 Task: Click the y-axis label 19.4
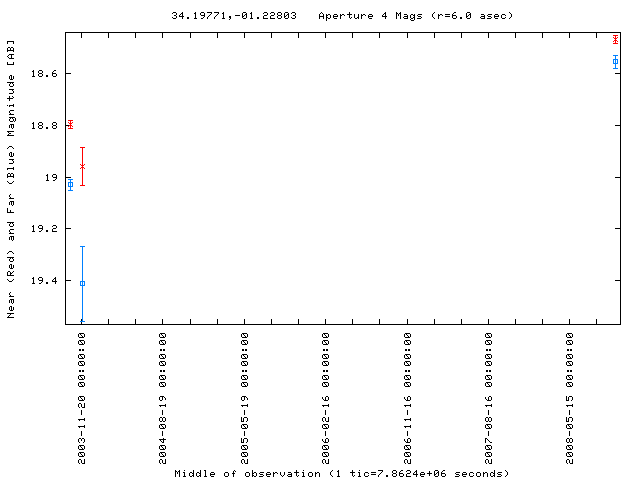pos(44,280)
